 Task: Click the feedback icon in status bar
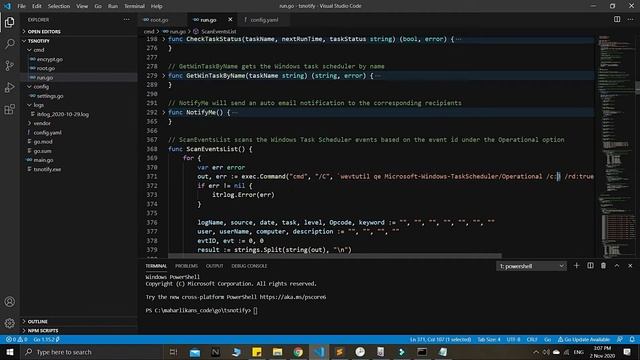point(620,339)
